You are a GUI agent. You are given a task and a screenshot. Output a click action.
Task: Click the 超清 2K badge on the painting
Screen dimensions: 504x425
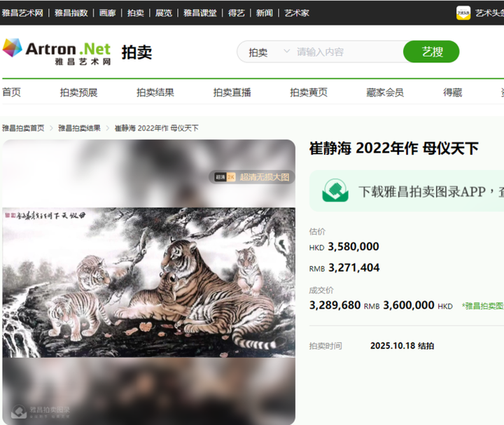pyautogui.click(x=225, y=177)
